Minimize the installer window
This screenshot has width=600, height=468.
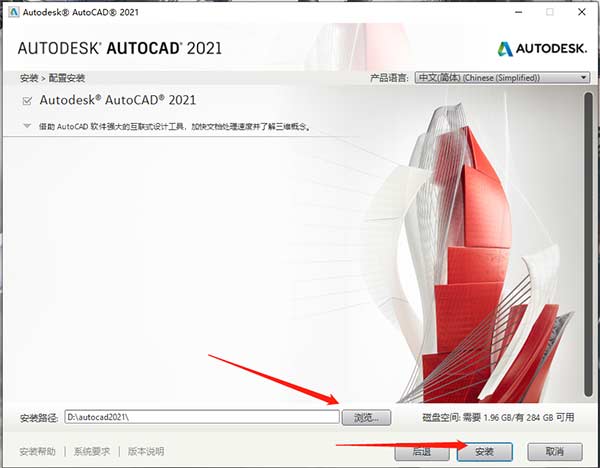(x=519, y=12)
